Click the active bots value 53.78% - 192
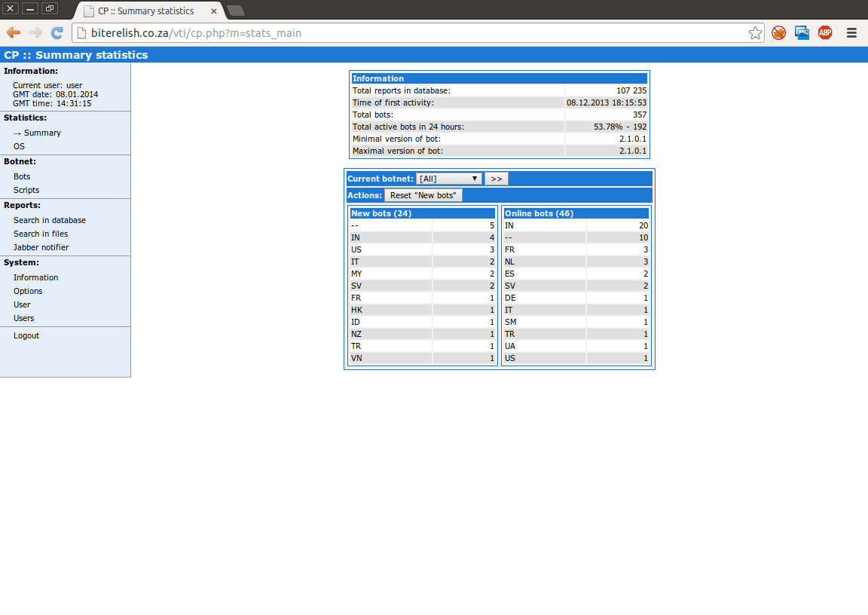The image size is (868, 615). (620, 127)
